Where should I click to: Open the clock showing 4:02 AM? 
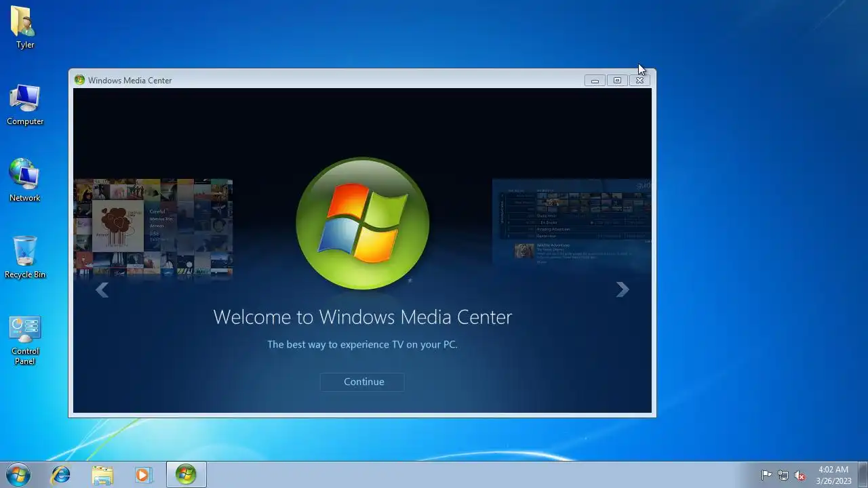(833, 475)
